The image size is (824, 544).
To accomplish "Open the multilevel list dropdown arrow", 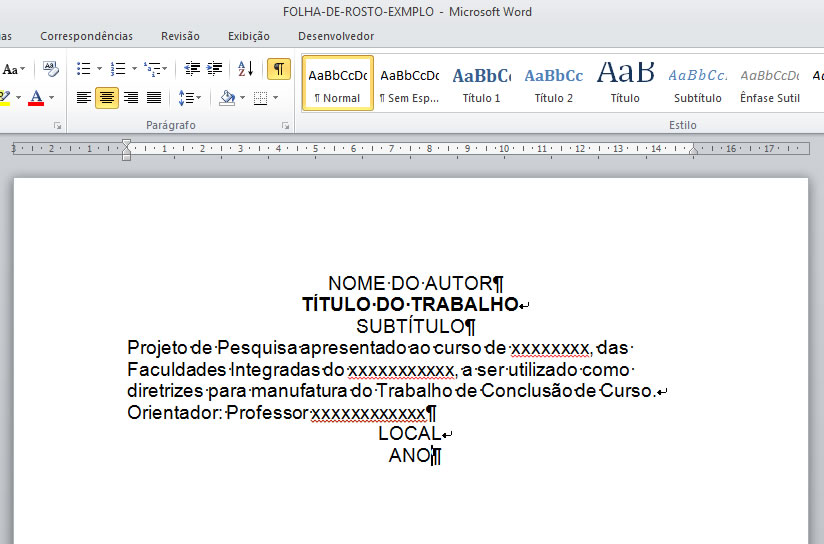I will click(164, 69).
